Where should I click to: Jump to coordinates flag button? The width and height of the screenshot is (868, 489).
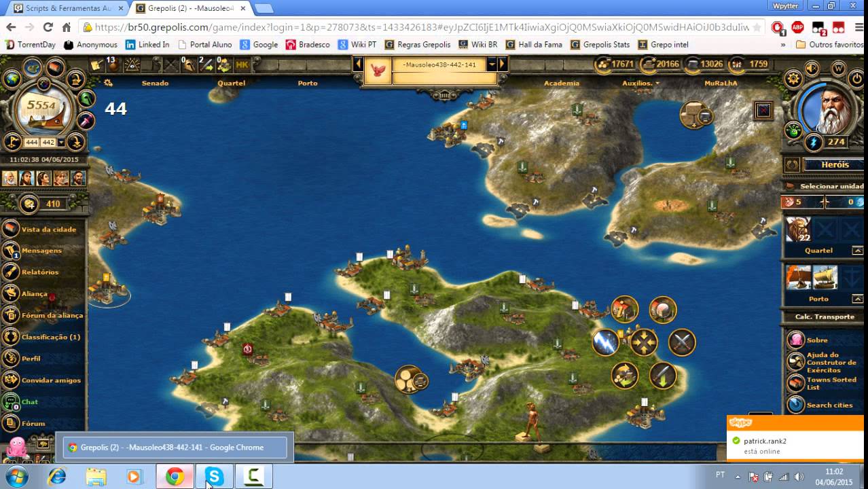coord(13,142)
